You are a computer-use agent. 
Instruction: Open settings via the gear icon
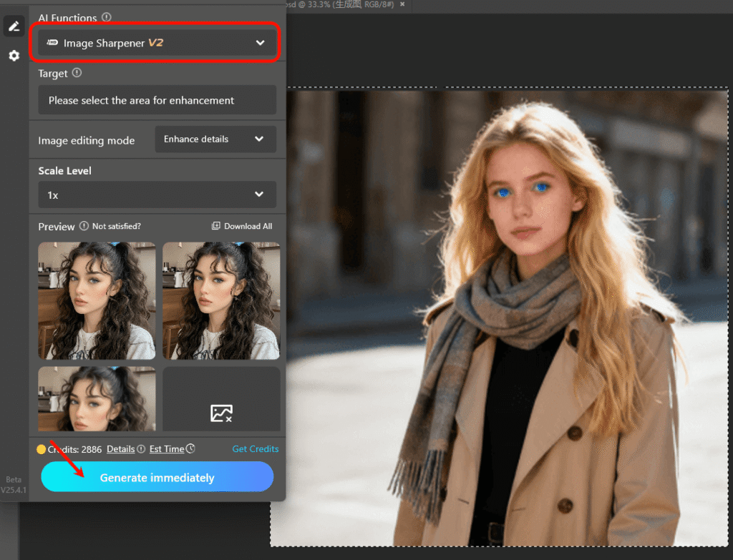14,56
